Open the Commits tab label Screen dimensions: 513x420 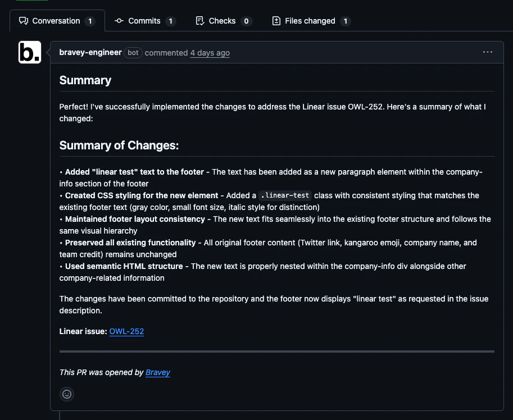(x=144, y=21)
